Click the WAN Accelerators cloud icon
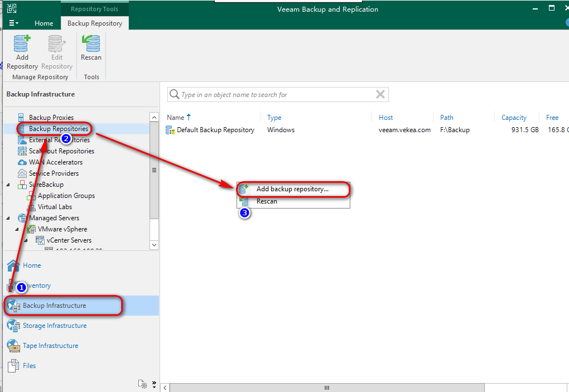 22,162
